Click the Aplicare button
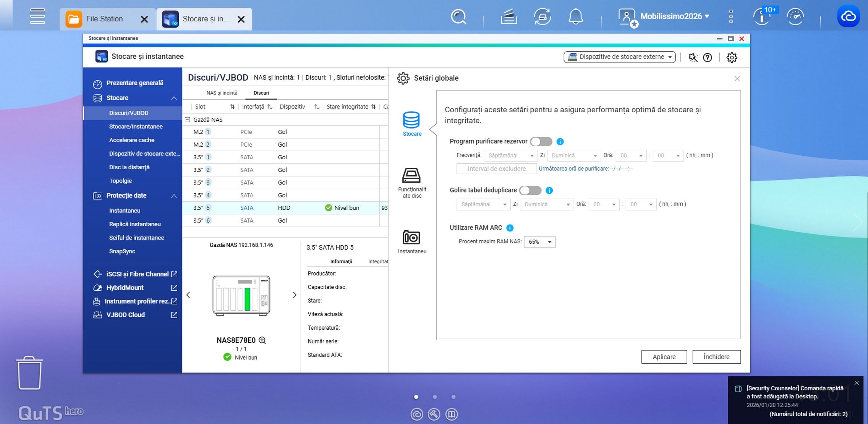The width and height of the screenshot is (868, 424). 664,357
